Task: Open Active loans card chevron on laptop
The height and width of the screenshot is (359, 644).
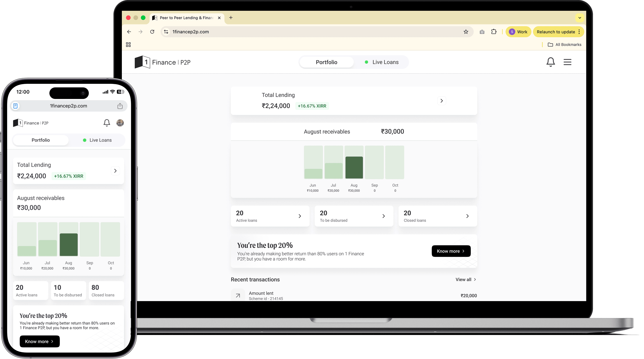Action: tap(300, 216)
